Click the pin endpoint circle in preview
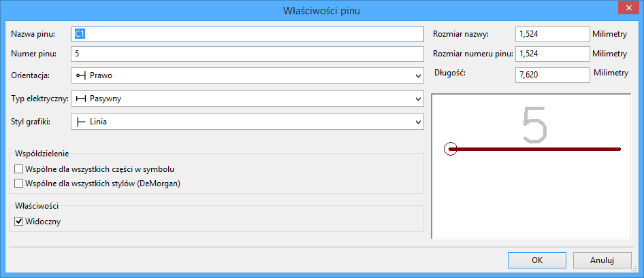The width and height of the screenshot is (644, 278). [x=449, y=149]
